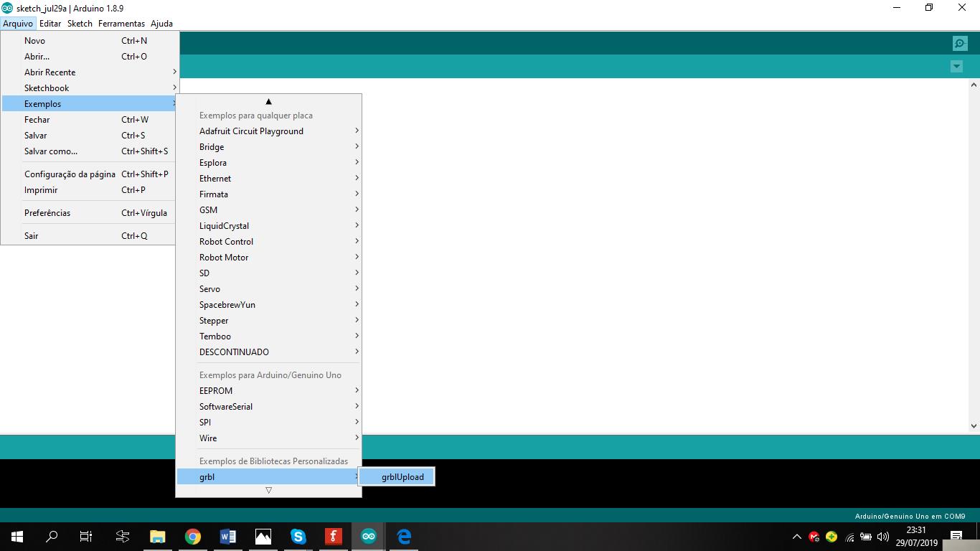Open the DESCONTINUADO examples submenu
Viewport: 980px width, 551px height.
click(268, 352)
